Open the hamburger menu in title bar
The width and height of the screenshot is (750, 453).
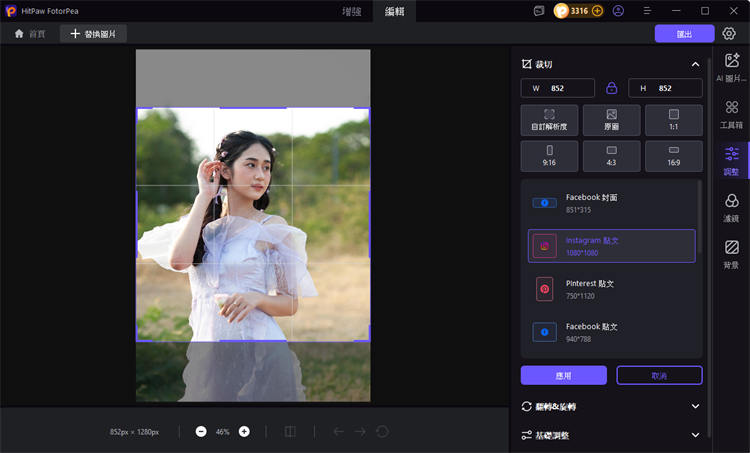pos(647,11)
